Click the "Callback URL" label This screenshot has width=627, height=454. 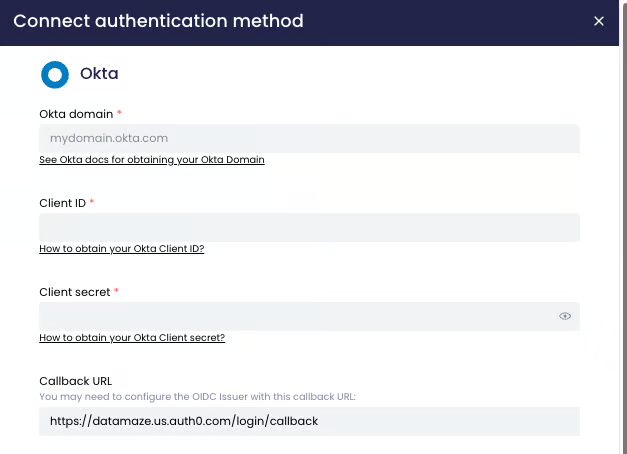click(x=75, y=381)
